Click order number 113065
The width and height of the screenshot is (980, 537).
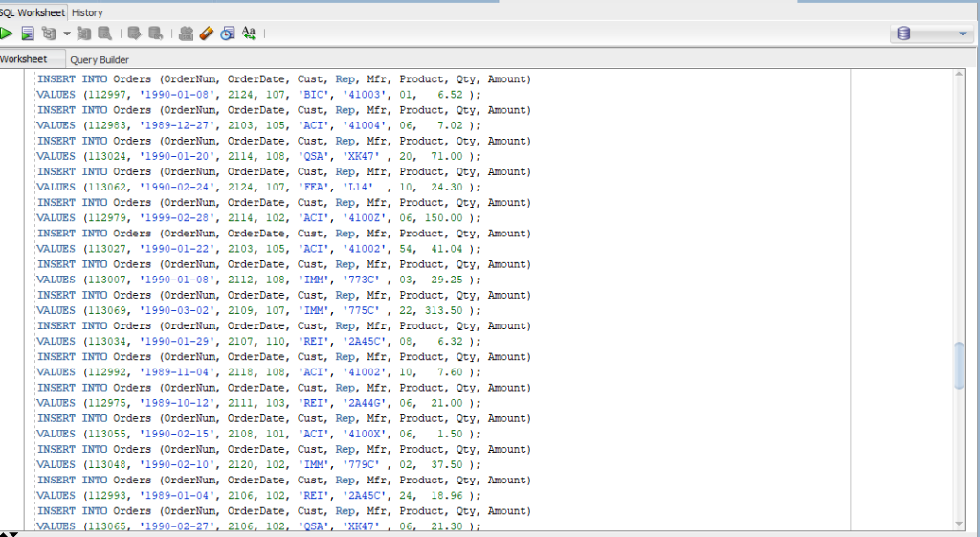[107, 526]
